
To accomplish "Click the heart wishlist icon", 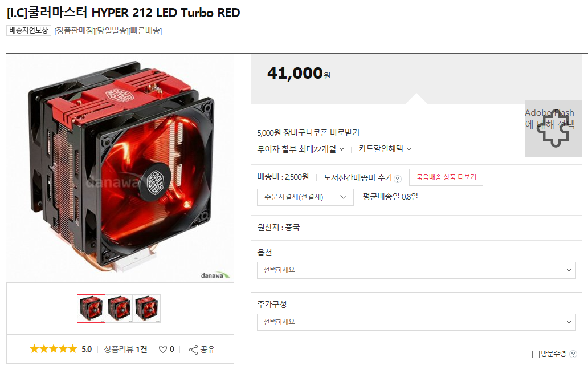I will coord(163,350).
